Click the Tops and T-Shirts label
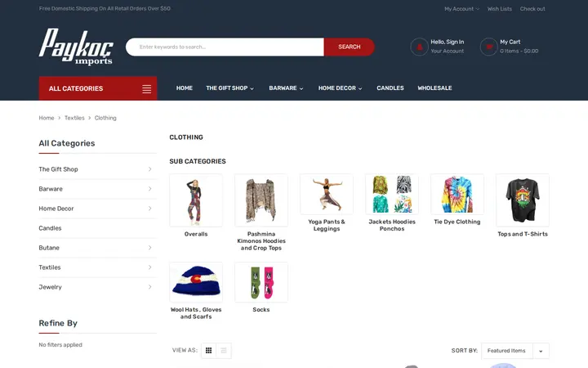Viewport: 588px width, 368px height. click(523, 234)
